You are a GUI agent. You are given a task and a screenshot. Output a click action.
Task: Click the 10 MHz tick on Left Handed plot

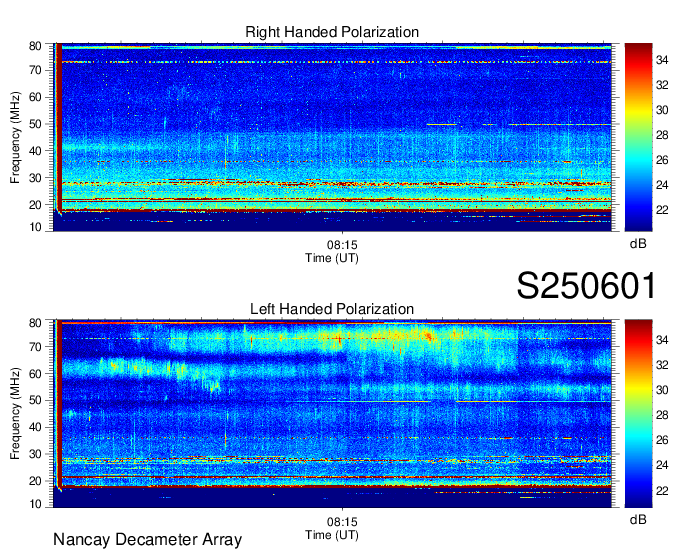(x=35, y=504)
